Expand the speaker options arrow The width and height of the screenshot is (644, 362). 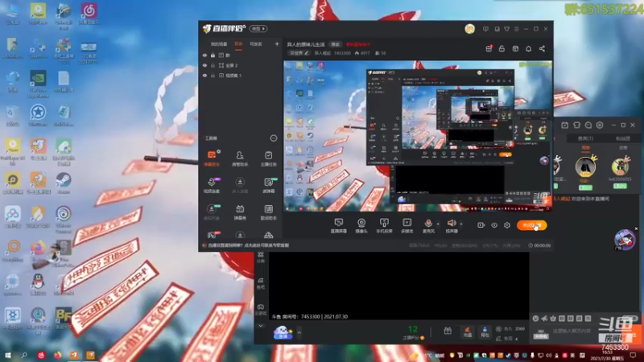pyautogui.click(x=461, y=224)
